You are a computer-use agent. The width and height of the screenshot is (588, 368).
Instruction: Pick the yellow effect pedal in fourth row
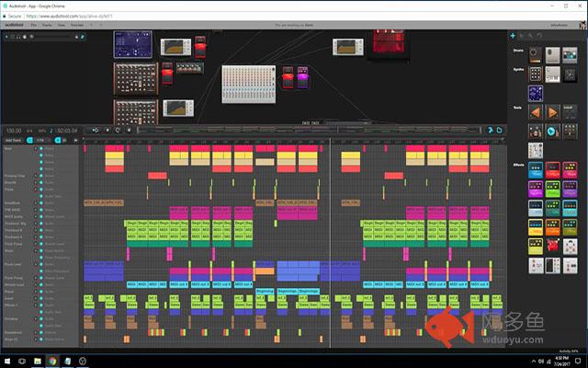pyautogui.click(x=535, y=227)
